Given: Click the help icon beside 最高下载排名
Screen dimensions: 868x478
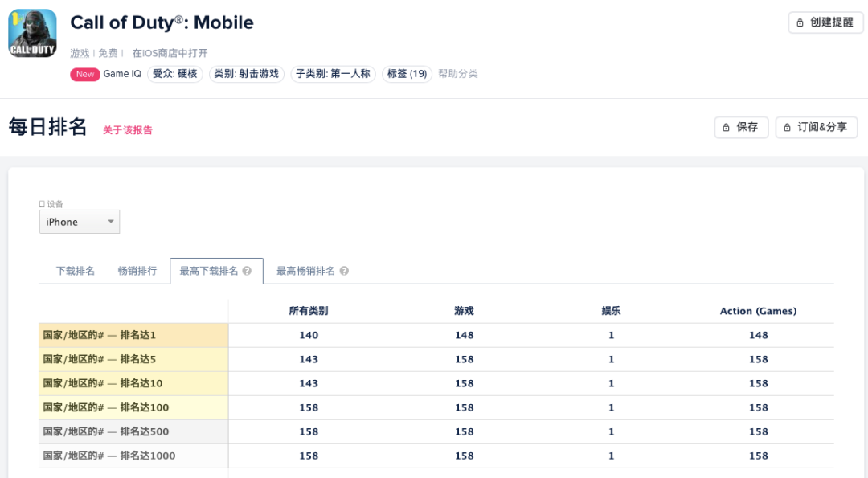Looking at the screenshot, I should point(248,272).
